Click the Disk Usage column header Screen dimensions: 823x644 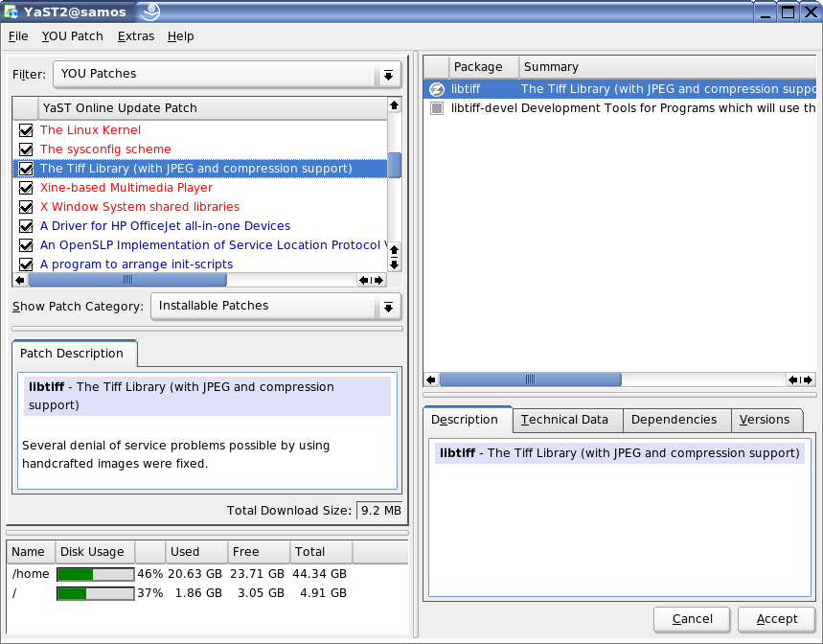coord(95,552)
